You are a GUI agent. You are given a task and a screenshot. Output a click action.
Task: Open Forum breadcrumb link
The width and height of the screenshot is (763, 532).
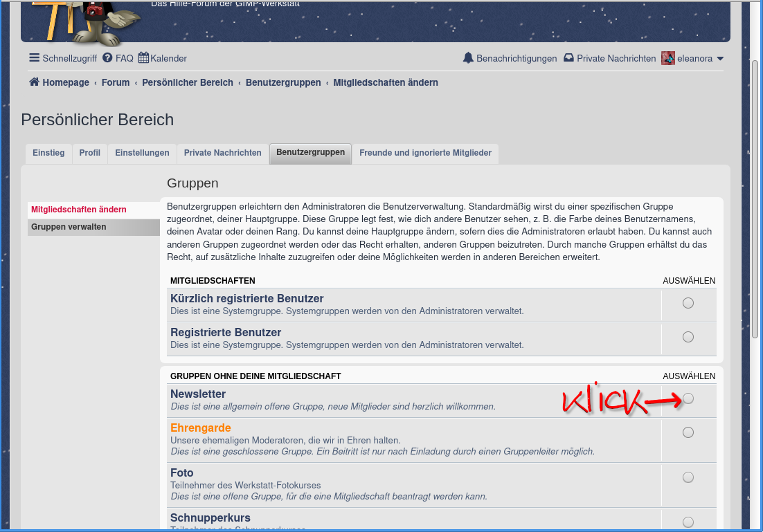coord(116,82)
